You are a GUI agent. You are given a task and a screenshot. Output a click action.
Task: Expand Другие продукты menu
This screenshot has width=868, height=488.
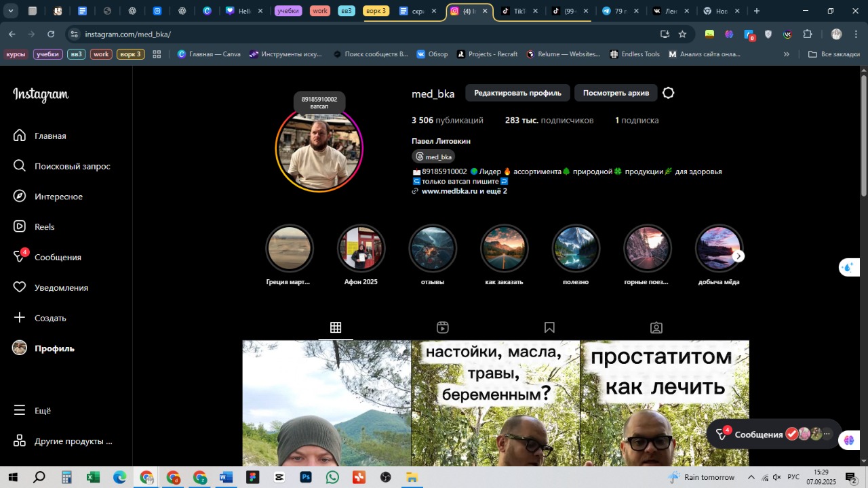tap(63, 441)
